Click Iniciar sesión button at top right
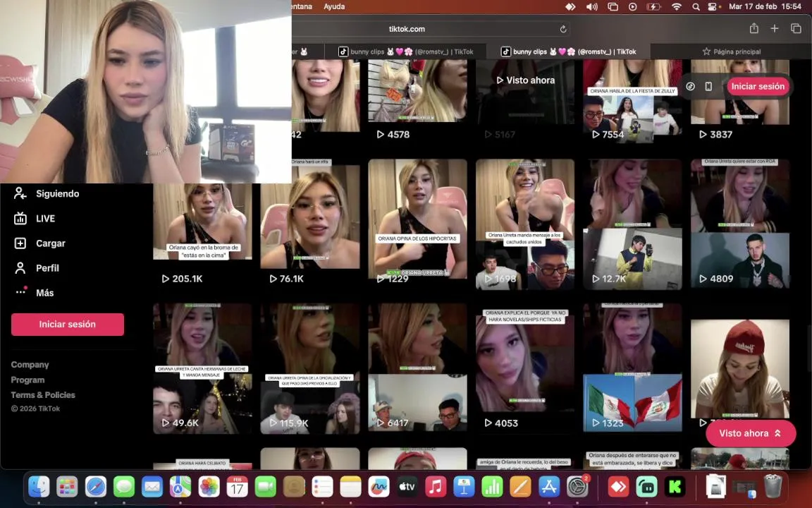Screen dimensions: 812x508 coord(758,87)
